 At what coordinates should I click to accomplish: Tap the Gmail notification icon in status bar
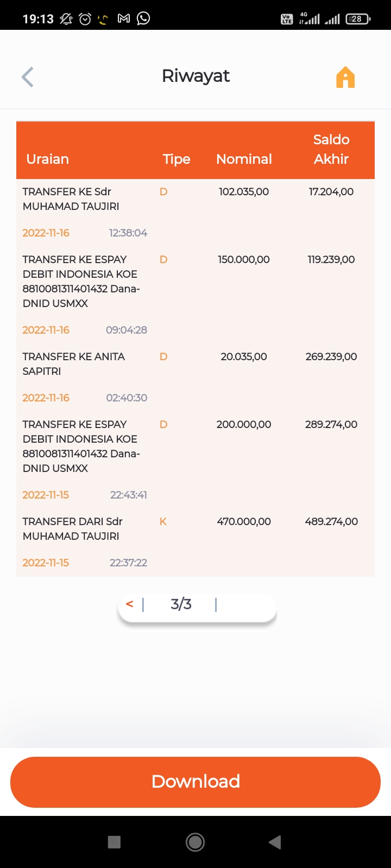(124, 18)
